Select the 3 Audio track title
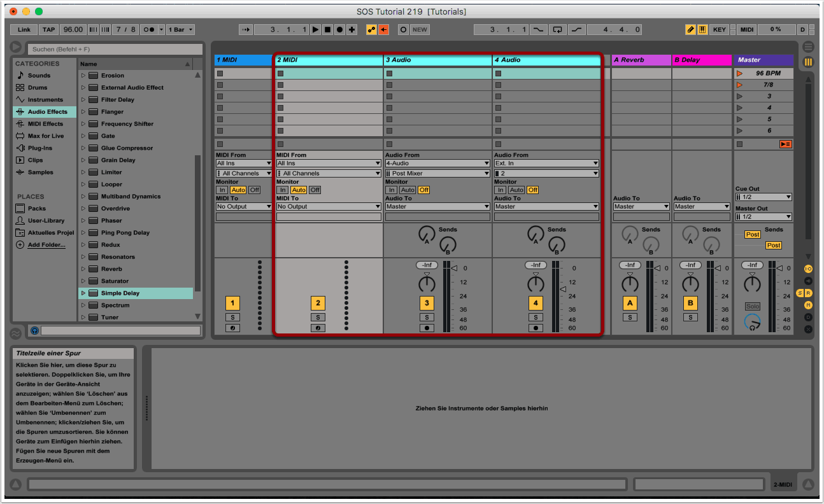The height and width of the screenshot is (504, 824). (x=437, y=60)
